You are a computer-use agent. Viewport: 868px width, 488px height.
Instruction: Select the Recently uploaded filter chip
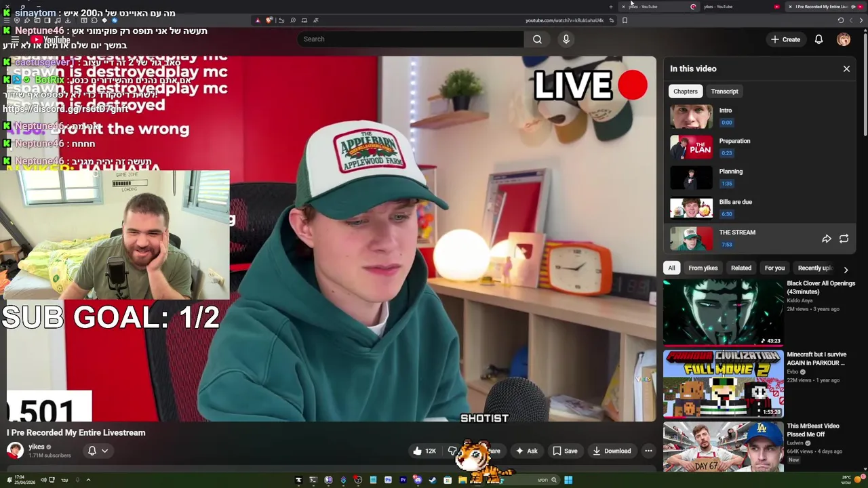[814, 268]
